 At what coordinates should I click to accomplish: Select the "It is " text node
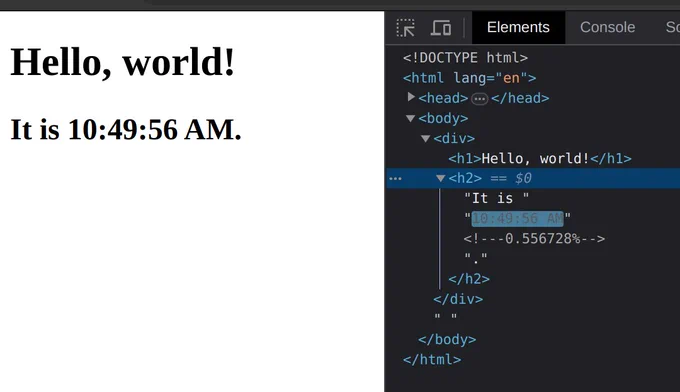(x=496, y=199)
